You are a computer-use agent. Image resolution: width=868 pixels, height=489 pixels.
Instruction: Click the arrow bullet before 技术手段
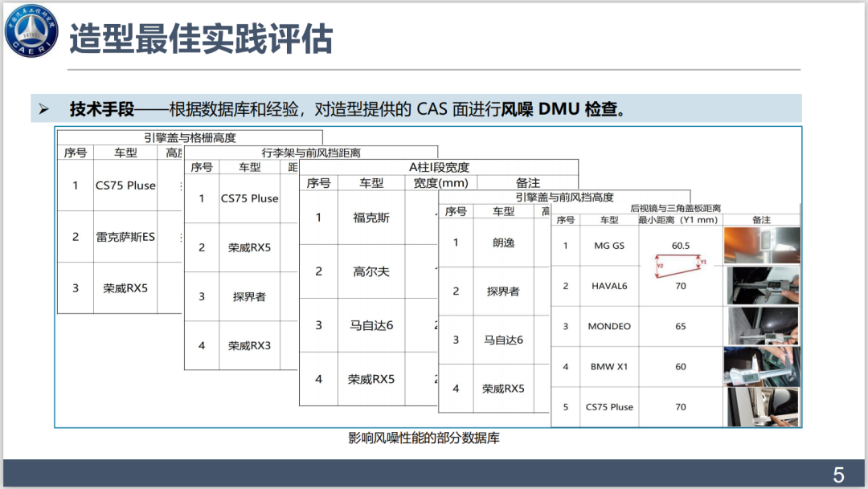tap(43, 109)
